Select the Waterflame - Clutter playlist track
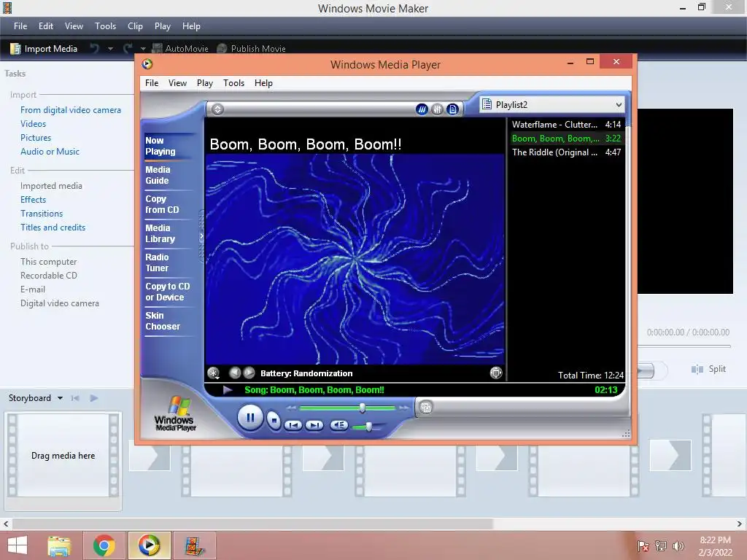 (x=566, y=125)
